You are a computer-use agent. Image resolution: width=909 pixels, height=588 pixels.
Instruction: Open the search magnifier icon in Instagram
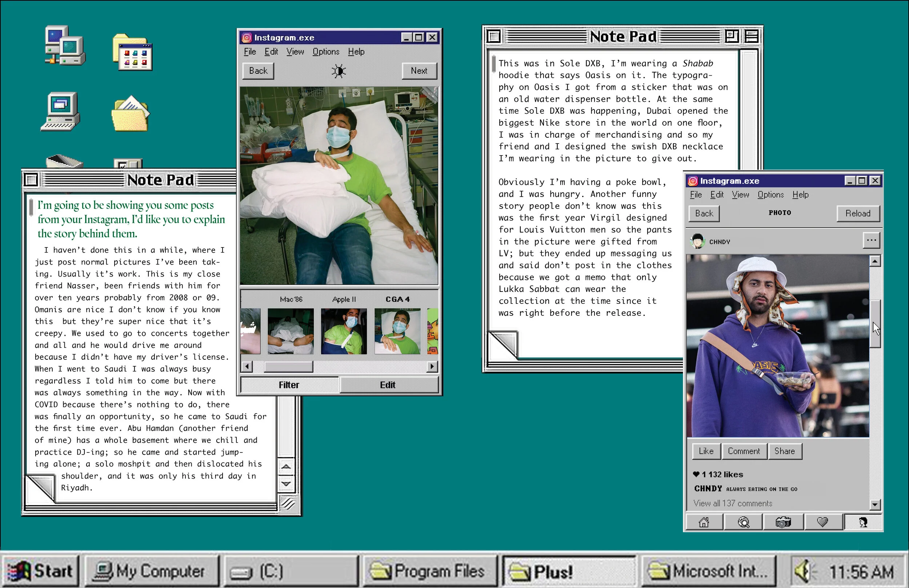(x=743, y=522)
